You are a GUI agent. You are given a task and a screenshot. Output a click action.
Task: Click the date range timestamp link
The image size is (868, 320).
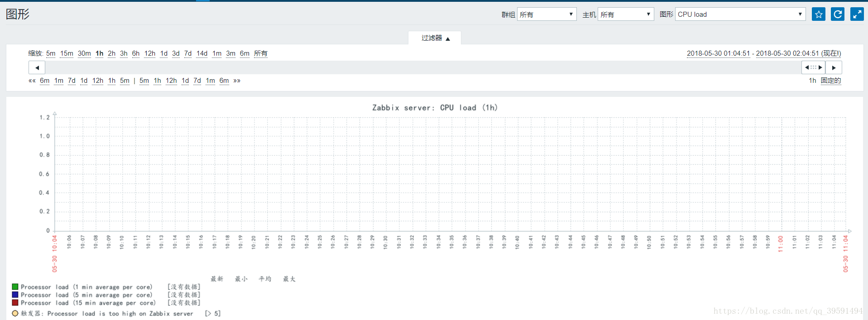click(764, 53)
